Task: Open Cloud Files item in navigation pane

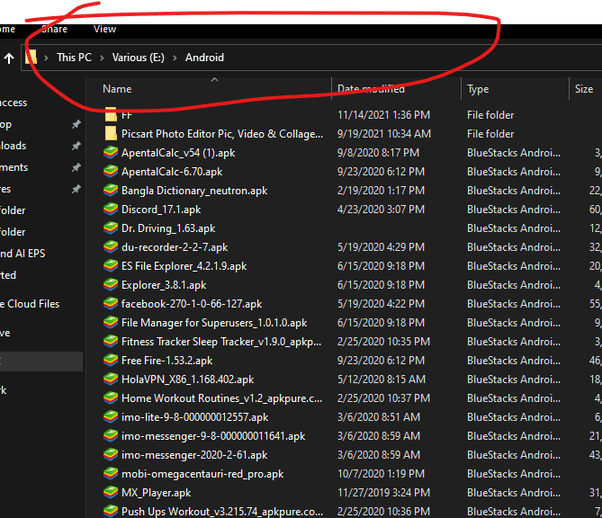Action: pos(30,304)
